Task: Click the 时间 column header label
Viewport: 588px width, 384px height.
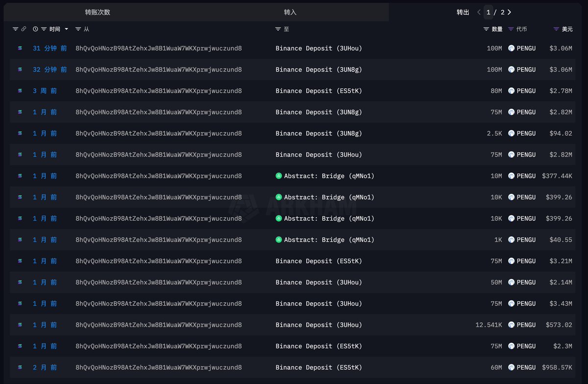Action: tap(55, 29)
